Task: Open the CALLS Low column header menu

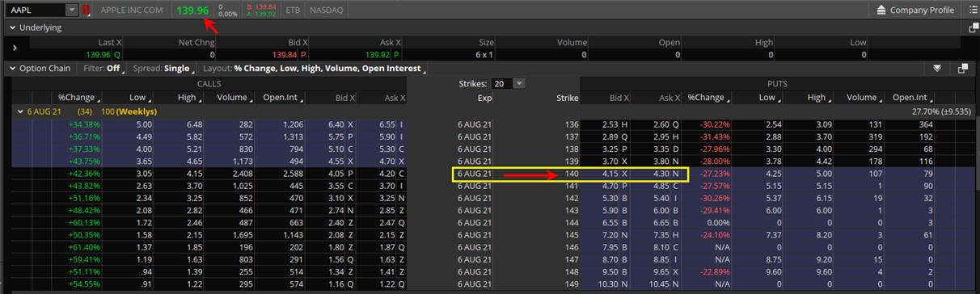Action: point(140,98)
